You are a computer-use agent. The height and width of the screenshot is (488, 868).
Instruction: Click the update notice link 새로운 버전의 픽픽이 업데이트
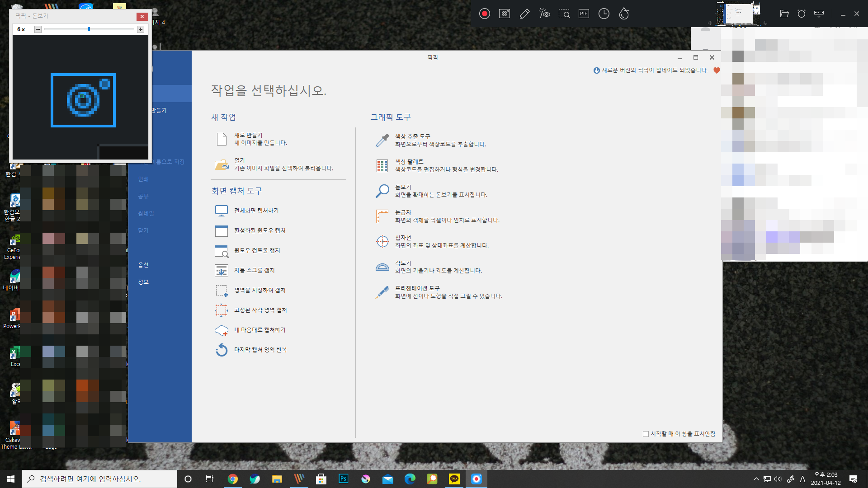pyautogui.click(x=654, y=70)
